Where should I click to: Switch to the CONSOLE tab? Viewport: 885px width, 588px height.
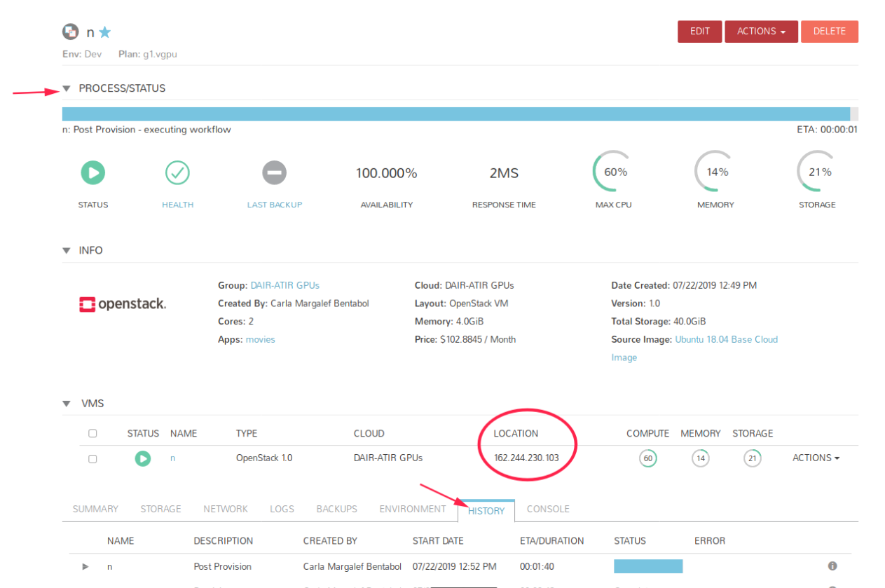coord(548,510)
